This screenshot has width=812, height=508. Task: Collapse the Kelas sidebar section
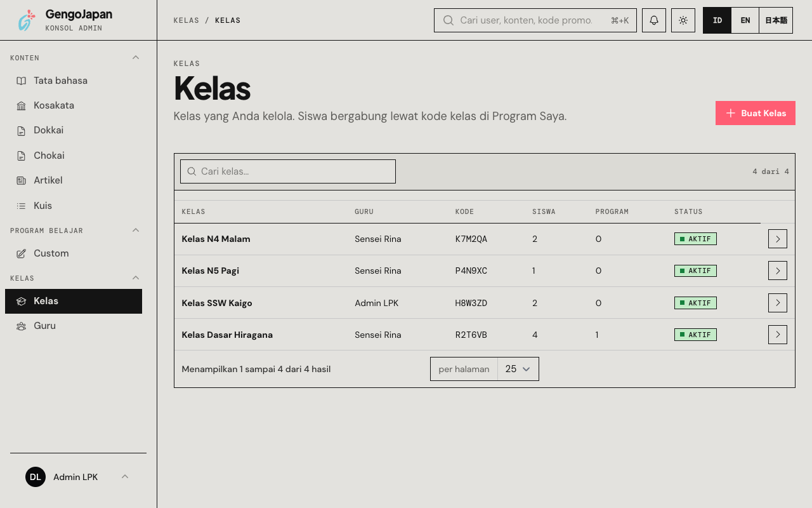tap(136, 278)
